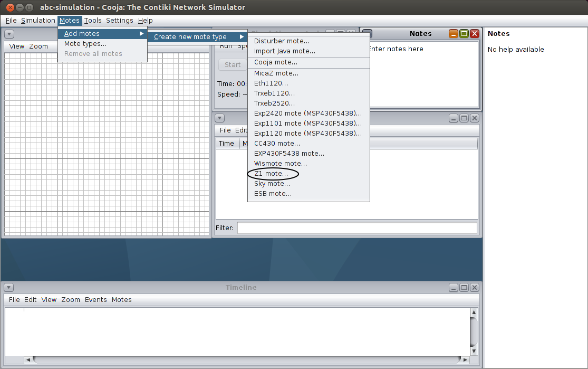Select Exp1101 mote (MSP430F5438)...
588x369 pixels.
pos(309,123)
